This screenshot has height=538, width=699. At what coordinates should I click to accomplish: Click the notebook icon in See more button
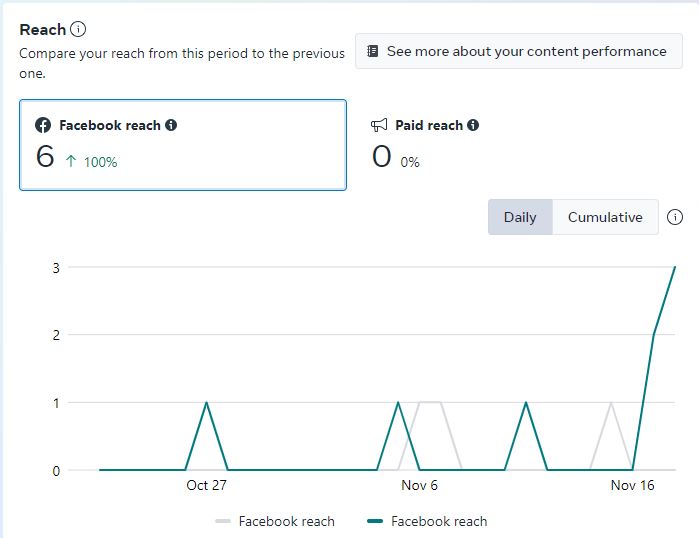point(373,51)
